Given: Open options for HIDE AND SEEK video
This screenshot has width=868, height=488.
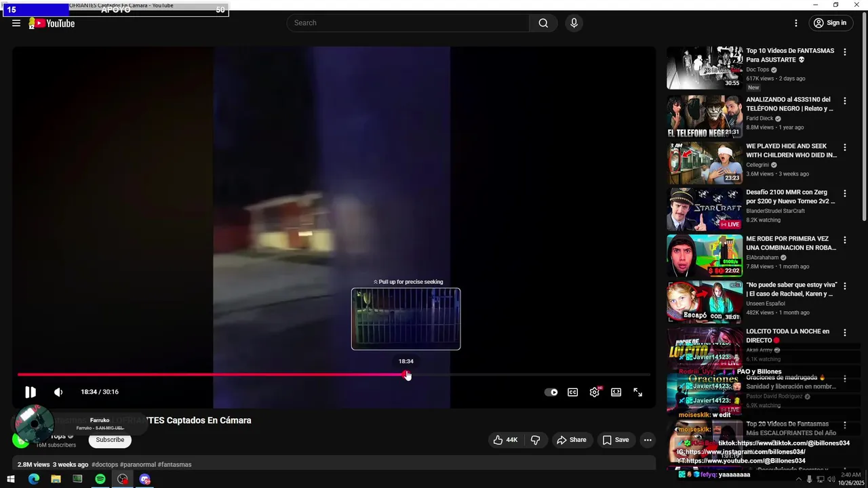Looking at the screenshot, I should coord(845,147).
